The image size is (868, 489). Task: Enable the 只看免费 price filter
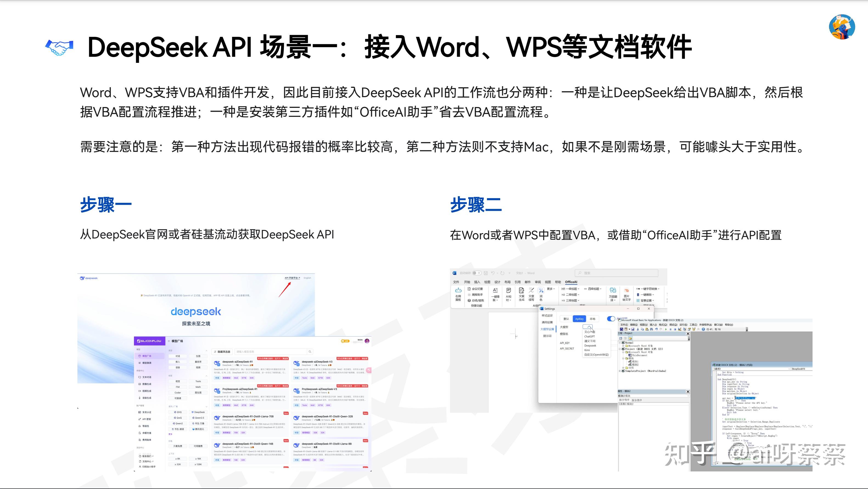tap(178, 446)
